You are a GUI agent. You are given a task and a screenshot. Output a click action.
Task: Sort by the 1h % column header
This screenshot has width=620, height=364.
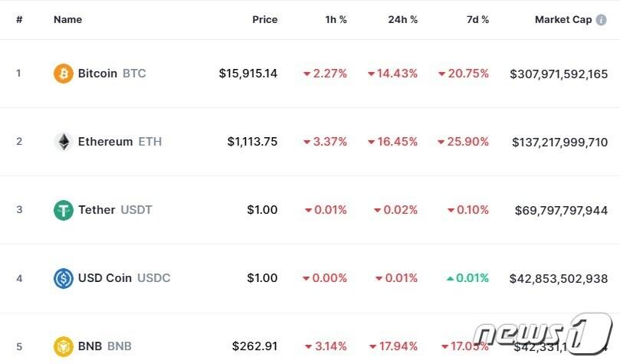click(x=335, y=20)
